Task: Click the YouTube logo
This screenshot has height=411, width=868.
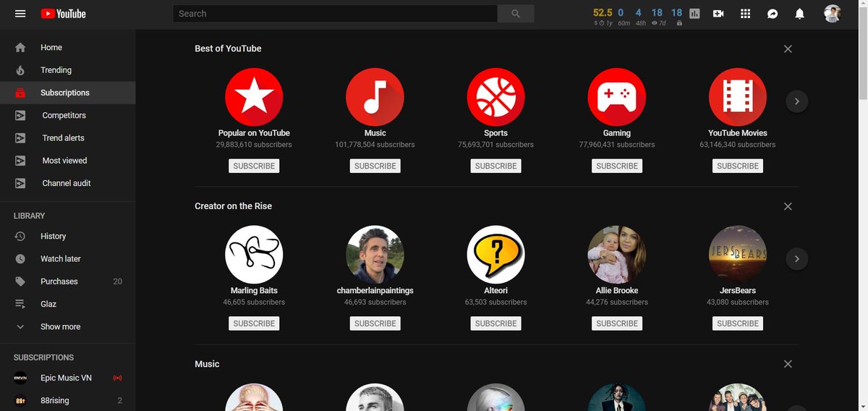Action: (x=63, y=14)
